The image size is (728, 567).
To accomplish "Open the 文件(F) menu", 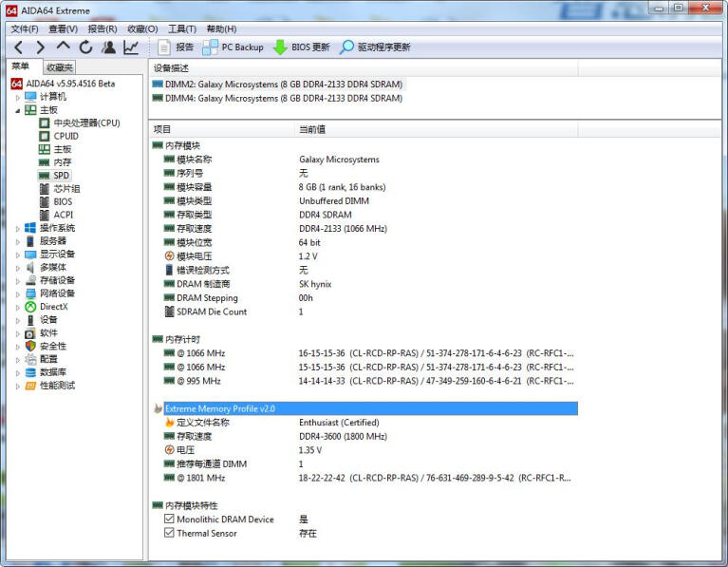I will click(x=25, y=28).
